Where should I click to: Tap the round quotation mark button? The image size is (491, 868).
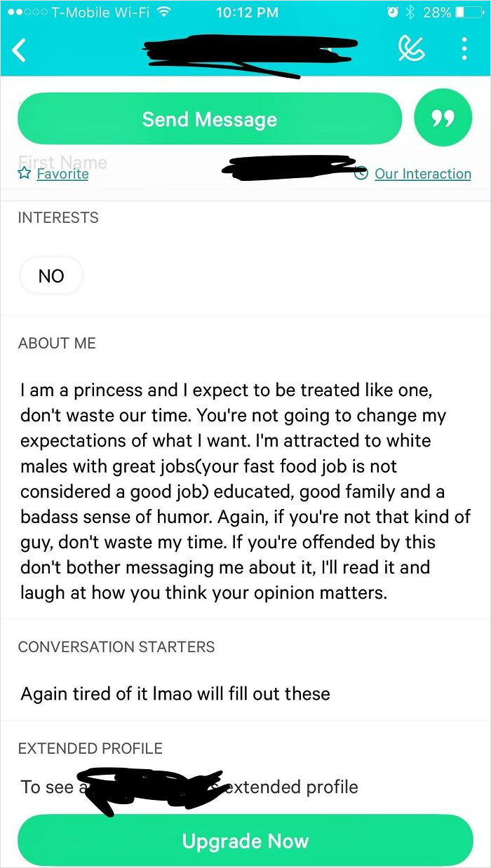(443, 119)
